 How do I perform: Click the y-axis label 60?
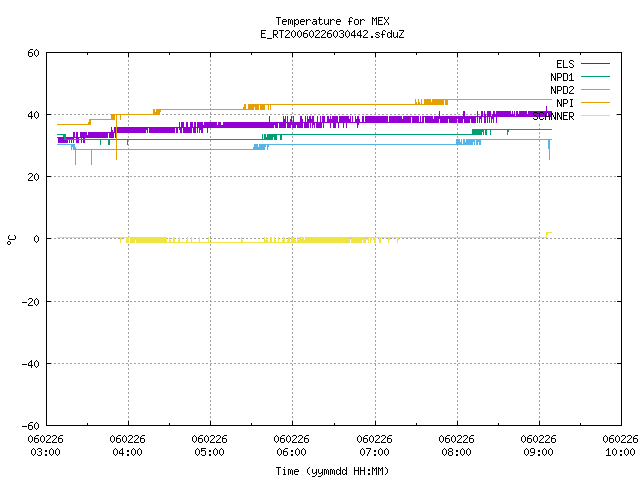pyautogui.click(x=33, y=53)
